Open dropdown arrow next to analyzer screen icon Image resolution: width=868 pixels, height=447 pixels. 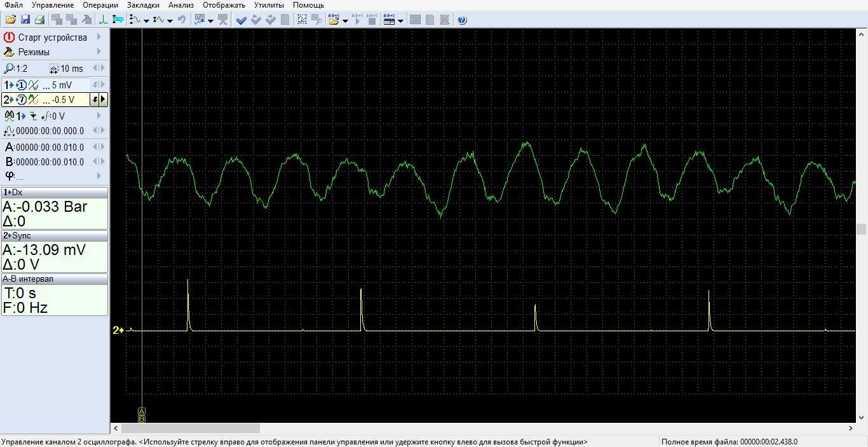click(211, 20)
